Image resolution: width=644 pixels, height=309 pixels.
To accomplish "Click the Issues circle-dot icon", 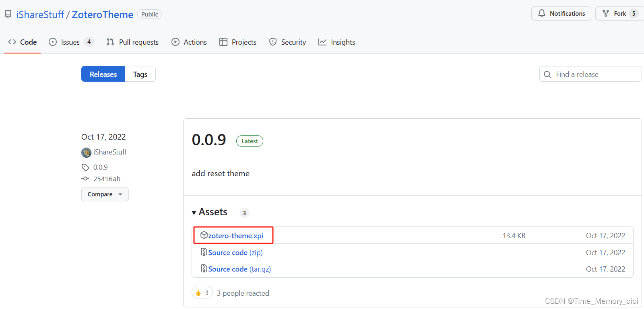I will tap(53, 42).
